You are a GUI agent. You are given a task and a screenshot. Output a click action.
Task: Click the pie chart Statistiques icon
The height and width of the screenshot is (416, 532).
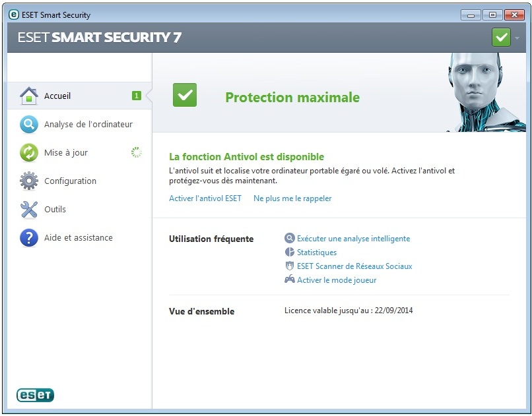pyautogui.click(x=289, y=252)
